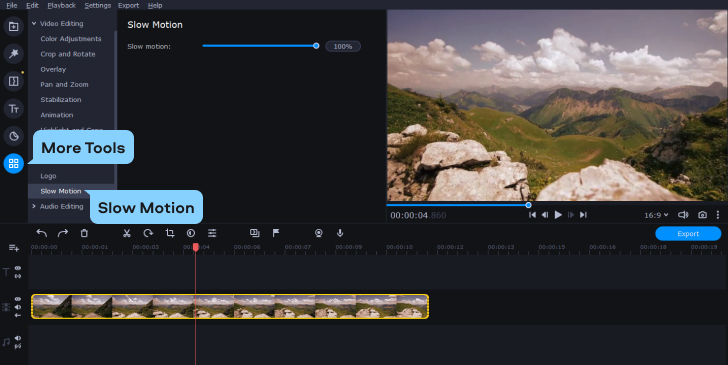This screenshot has width=728, height=365.
Task: Open the preview more-options dots menu
Action: (x=718, y=215)
